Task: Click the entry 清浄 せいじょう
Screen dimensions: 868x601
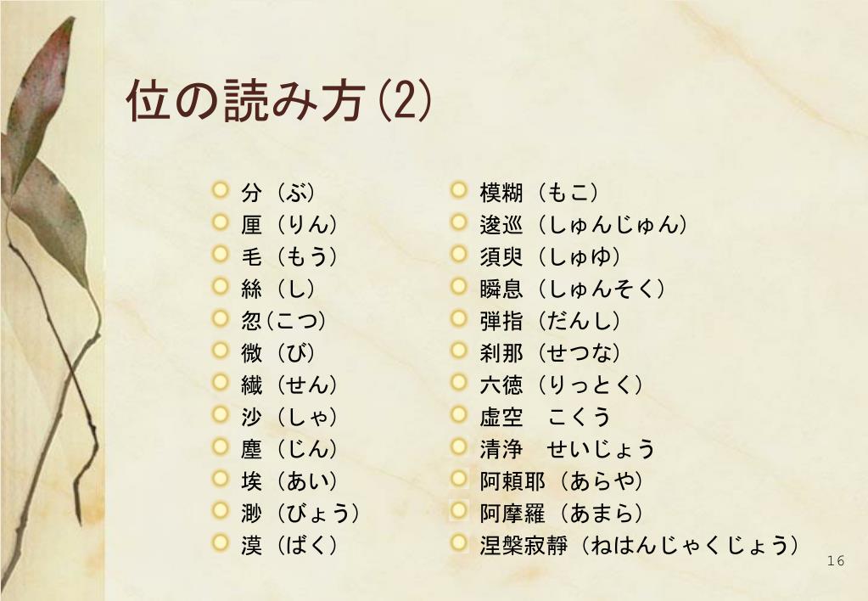Action: [x=568, y=449]
